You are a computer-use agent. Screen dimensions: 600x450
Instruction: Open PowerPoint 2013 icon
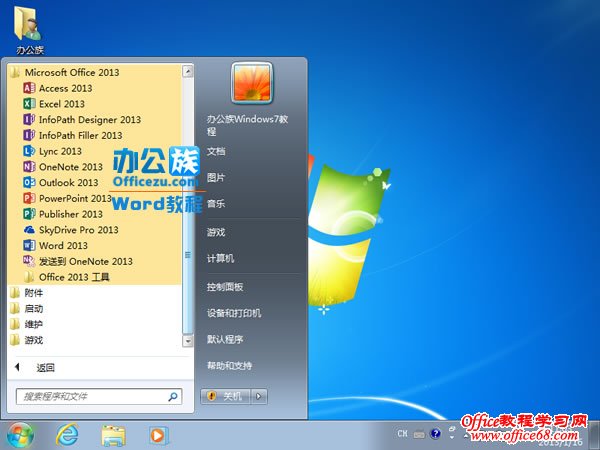29,198
